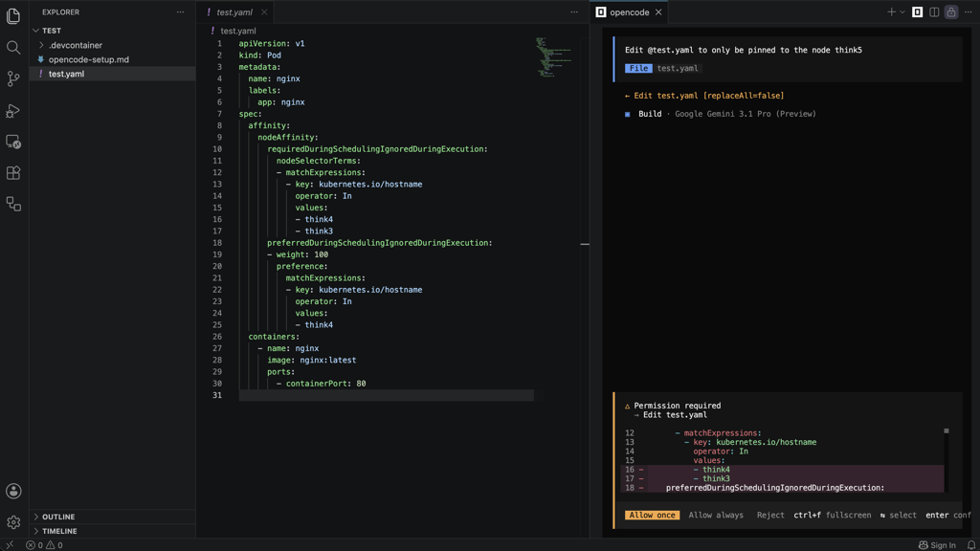Viewport: 980px width, 551px height.
Task: Expand the .devcontainer folder
Action: point(113,45)
